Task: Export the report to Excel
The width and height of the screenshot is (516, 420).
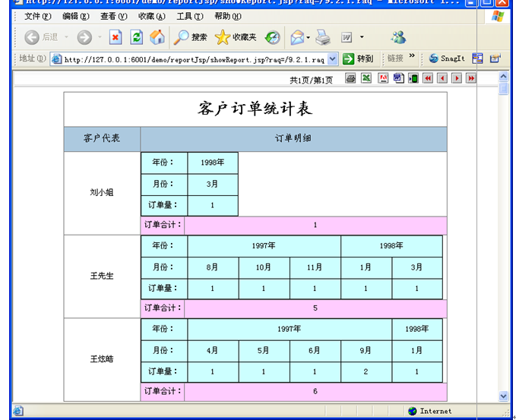Action: 366,78
